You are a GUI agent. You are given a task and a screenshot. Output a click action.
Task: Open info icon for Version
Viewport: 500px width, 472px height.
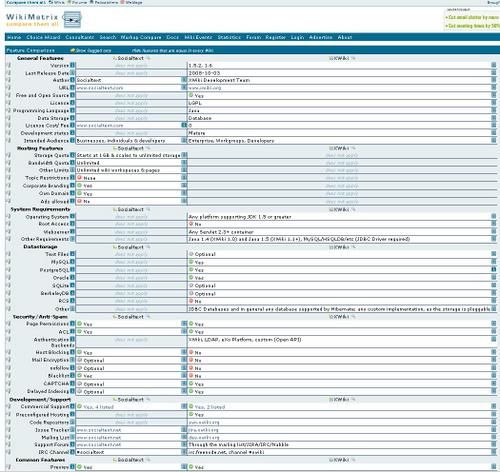point(72,65)
